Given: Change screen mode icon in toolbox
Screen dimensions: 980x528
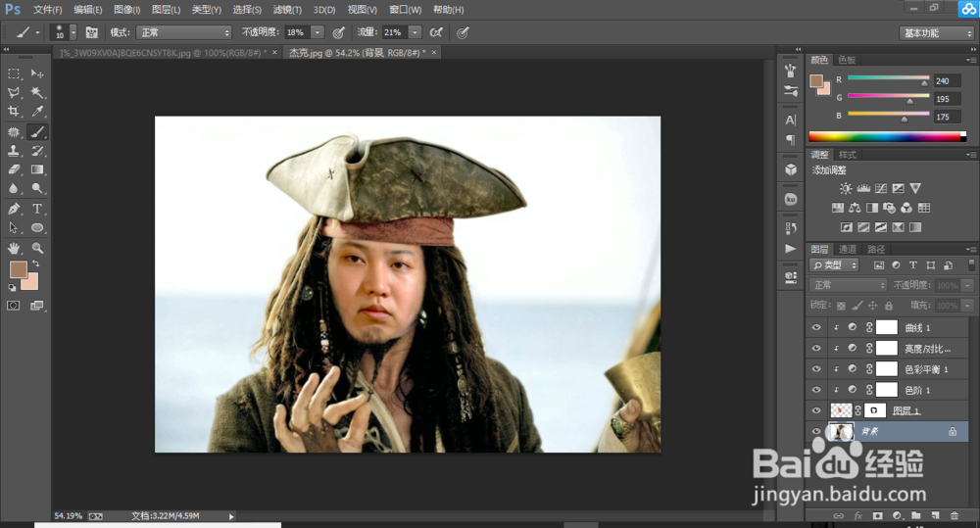Looking at the screenshot, I should point(37,306).
